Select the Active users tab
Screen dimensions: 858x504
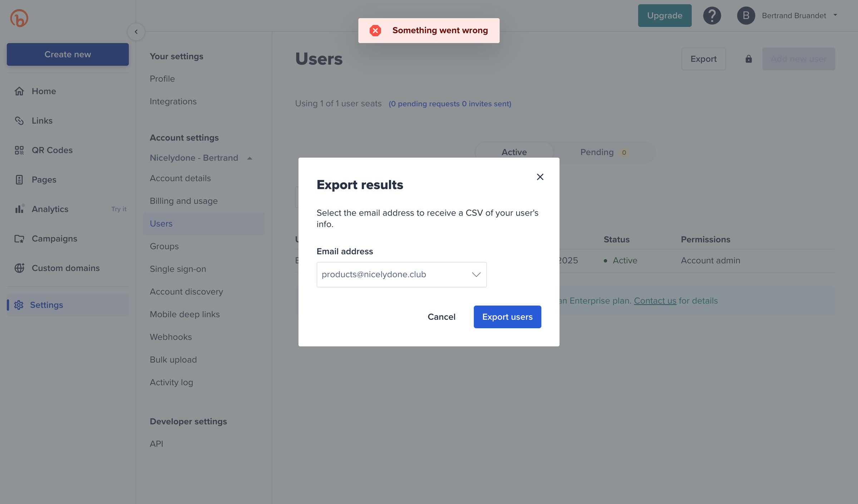pos(514,152)
